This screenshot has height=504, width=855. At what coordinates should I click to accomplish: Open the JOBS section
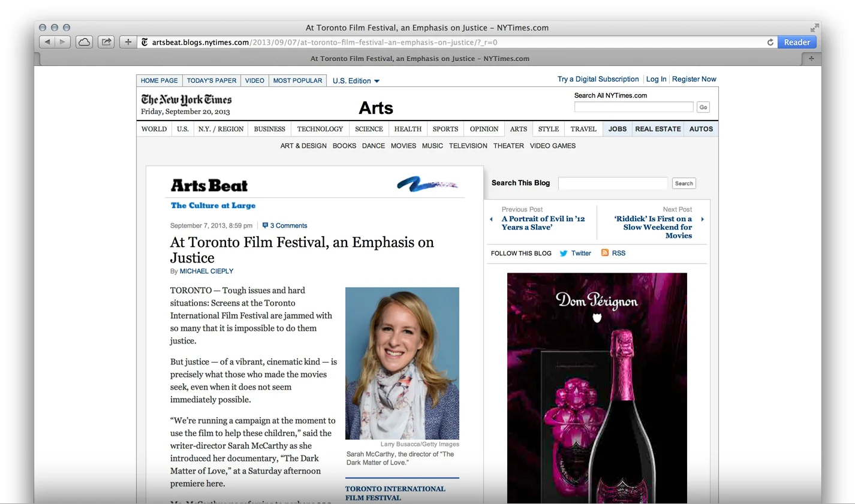point(618,129)
